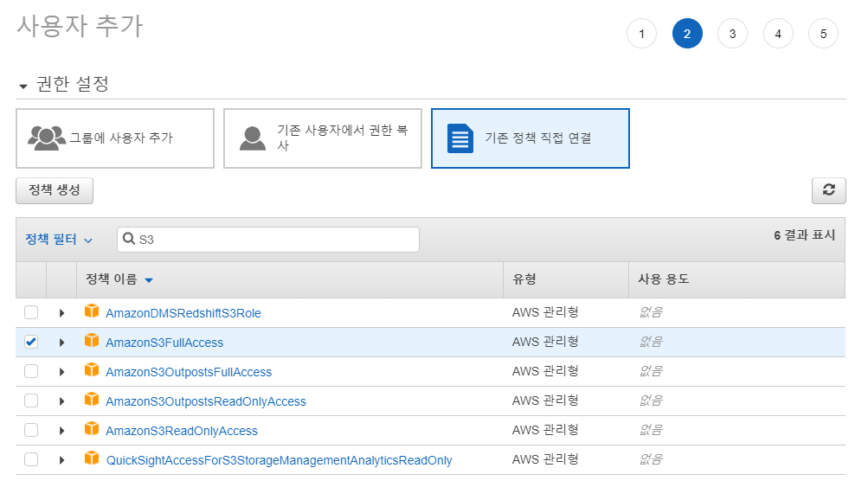
Task: Open AmazonS3OutpostsReadOnlyAccess policy link
Action: tap(206, 401)
